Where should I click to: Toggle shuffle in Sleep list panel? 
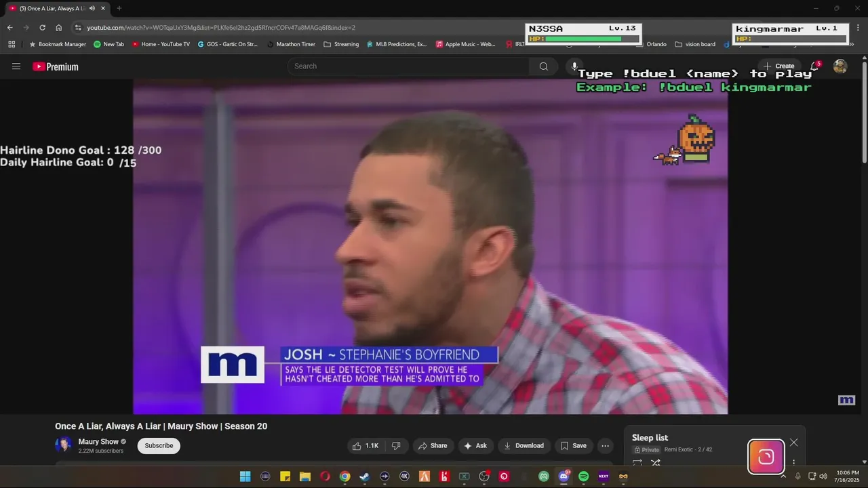click(656, 463)
